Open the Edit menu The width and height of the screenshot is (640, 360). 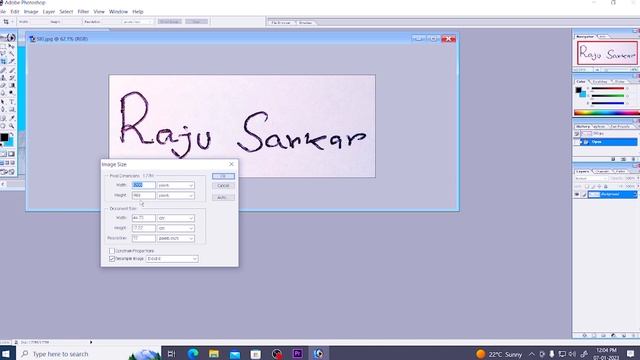pyautogui.click(x=15, y=11)
